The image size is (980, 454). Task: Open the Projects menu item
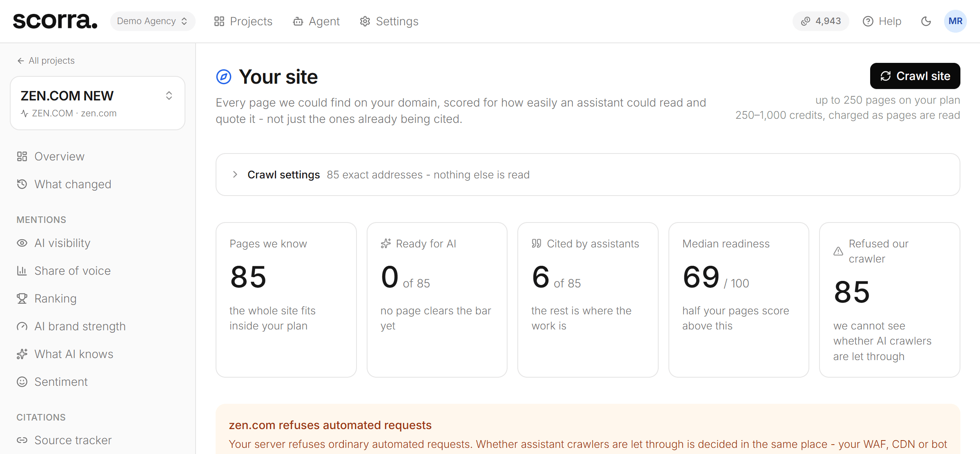click(243, 21)
